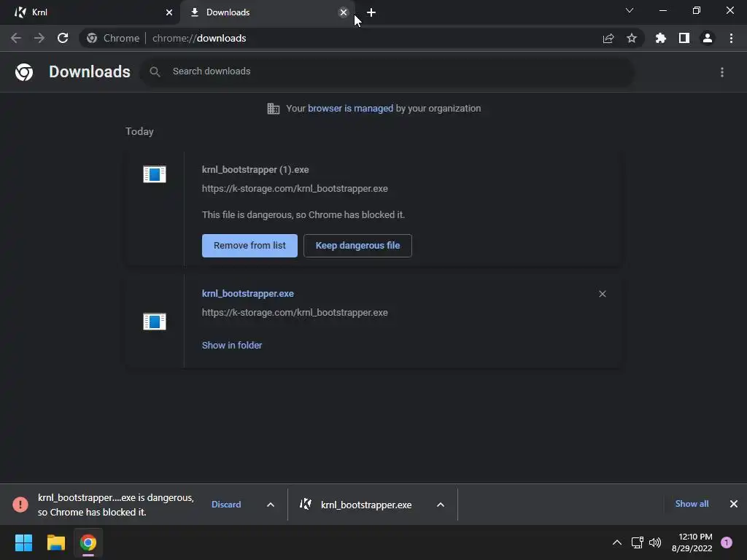Open the Windows Start menu

point(24,542)
